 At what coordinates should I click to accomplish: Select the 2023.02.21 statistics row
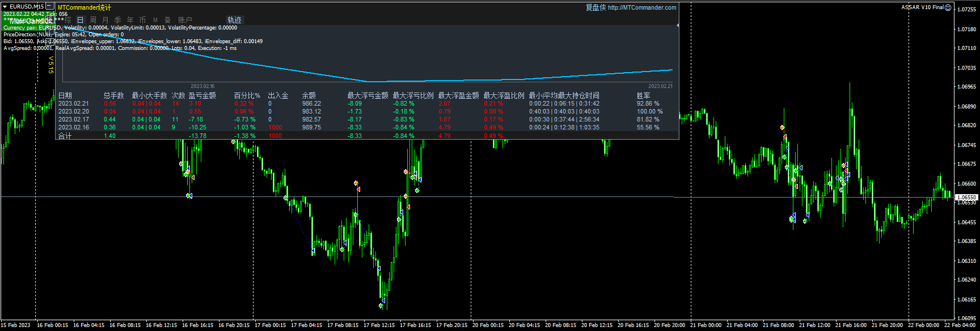pyautogui.click(x=74, y=103)
